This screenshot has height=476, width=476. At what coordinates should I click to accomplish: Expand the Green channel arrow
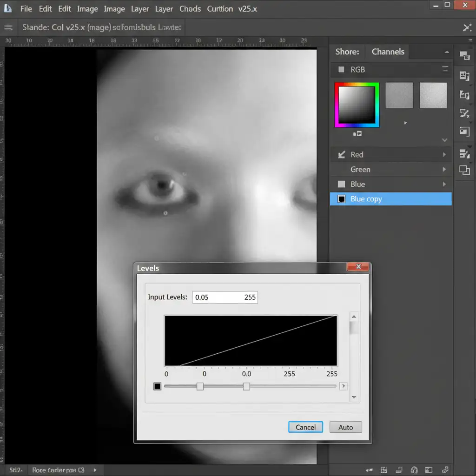point(444,170)
